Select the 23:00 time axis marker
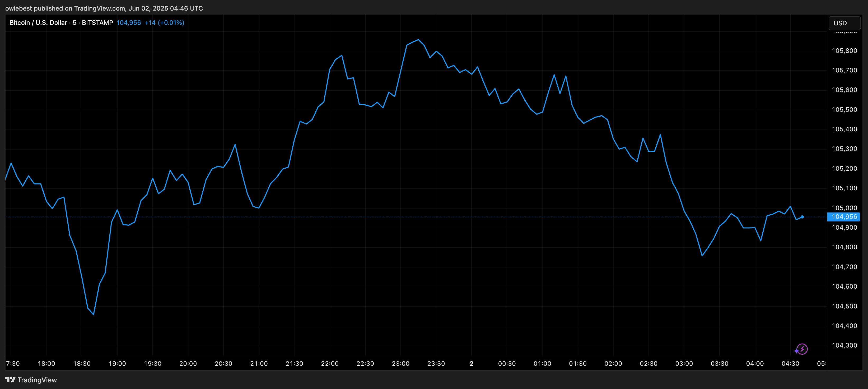This screenshot has height=389, width=868. tap(401, 363)
